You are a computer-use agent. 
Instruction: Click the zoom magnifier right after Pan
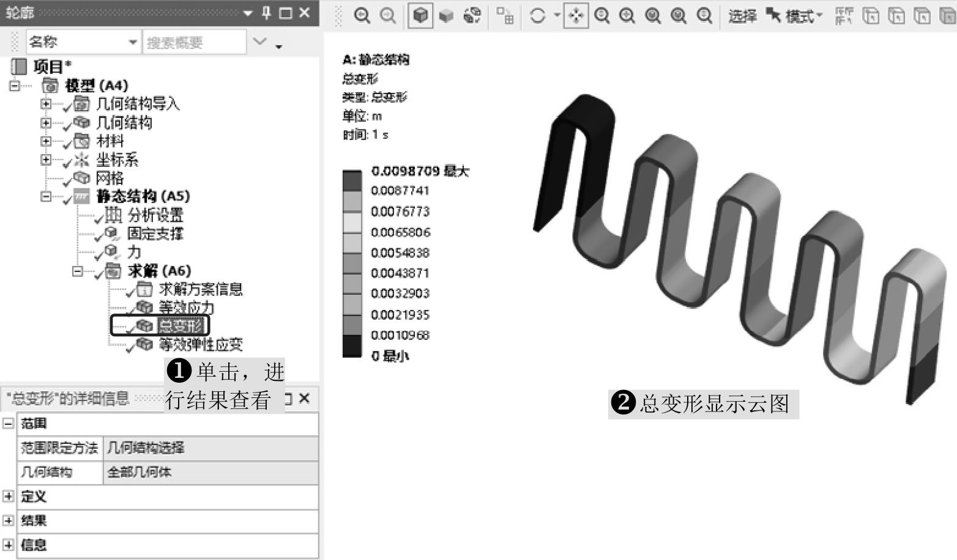[602, 16]
